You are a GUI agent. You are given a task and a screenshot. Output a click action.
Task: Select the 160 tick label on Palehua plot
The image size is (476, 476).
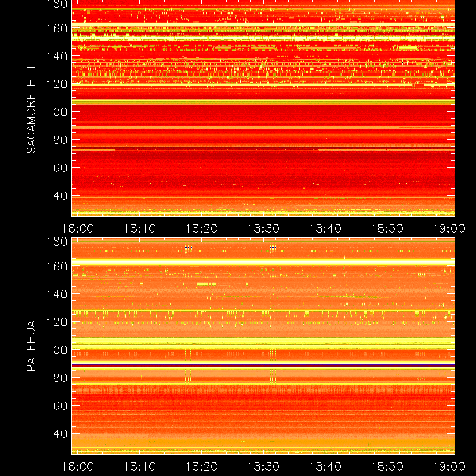(57, 266)
